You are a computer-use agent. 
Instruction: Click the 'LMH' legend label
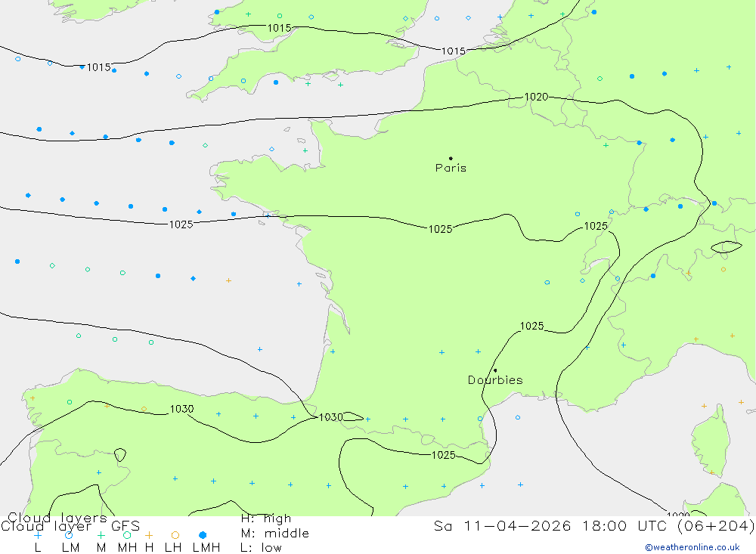pyautogui.click(x=206, y=548)
